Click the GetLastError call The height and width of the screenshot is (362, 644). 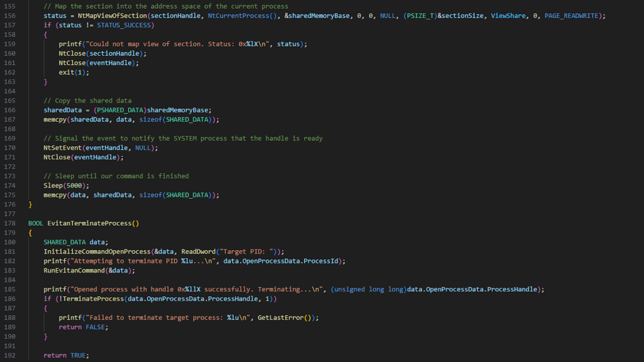click(x=283, y=318)
